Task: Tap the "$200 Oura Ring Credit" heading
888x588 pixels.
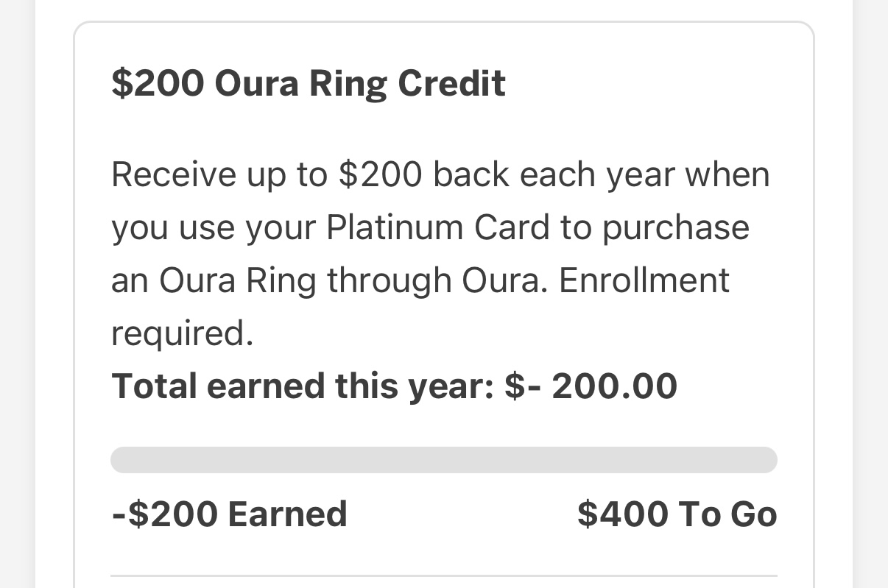Action: 308,83
